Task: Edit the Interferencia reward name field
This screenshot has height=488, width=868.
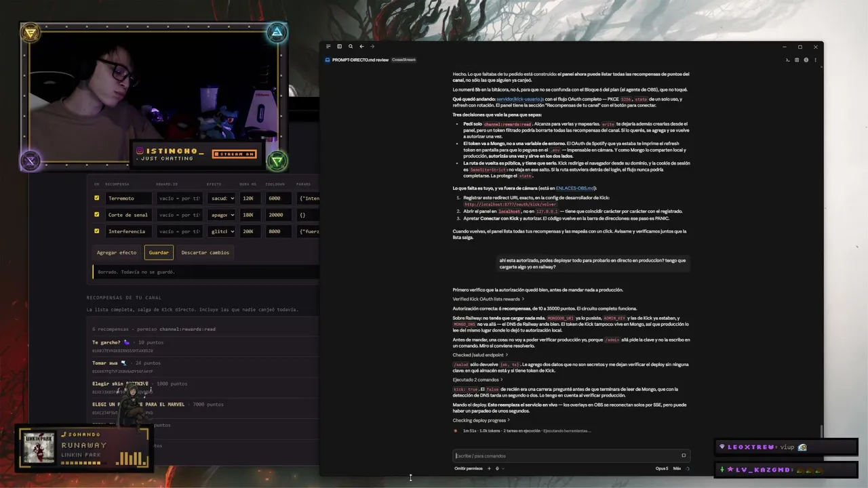Action: click(x=129, y=232)
